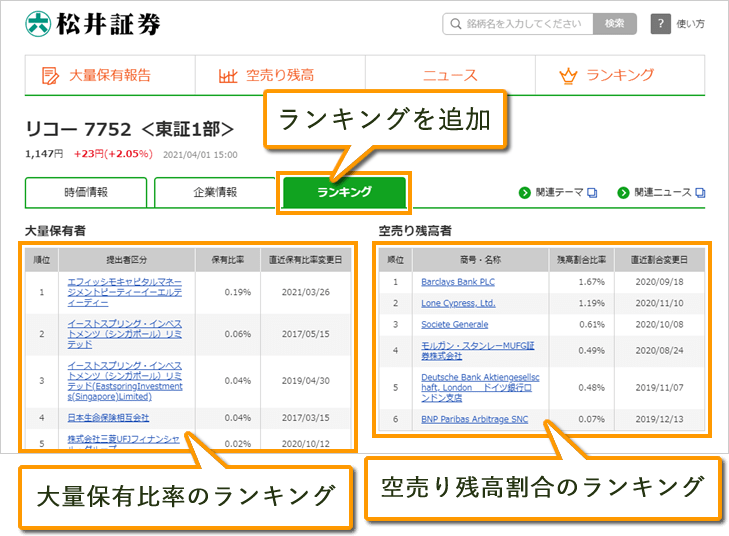Click green arrow icon beside 関連ニュース
The height and width of the screenshot is (536, 729).
coord(623,192)
